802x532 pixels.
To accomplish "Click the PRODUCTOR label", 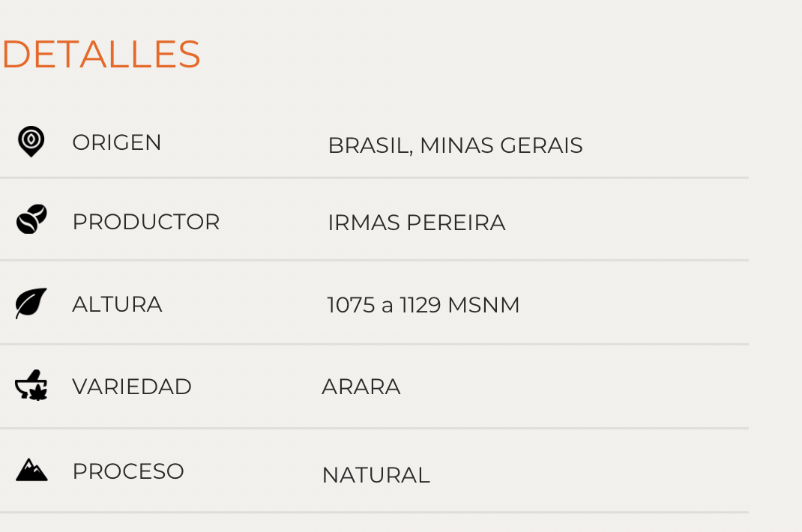I will point(145,222).
